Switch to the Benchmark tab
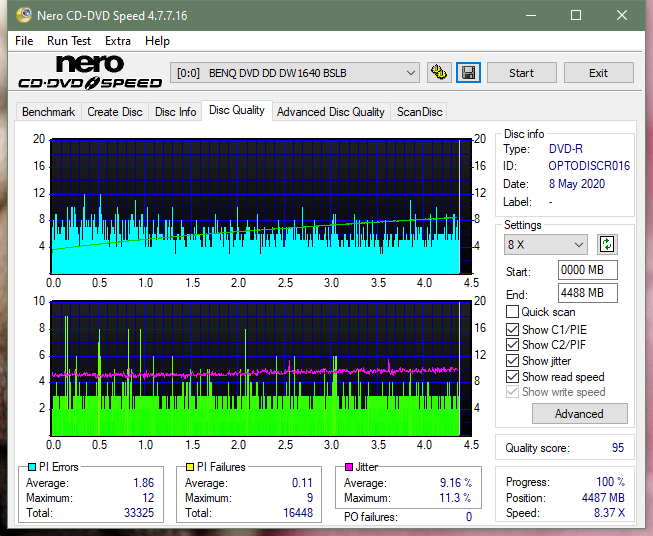 pyautogui.click(x=49, y=112)
